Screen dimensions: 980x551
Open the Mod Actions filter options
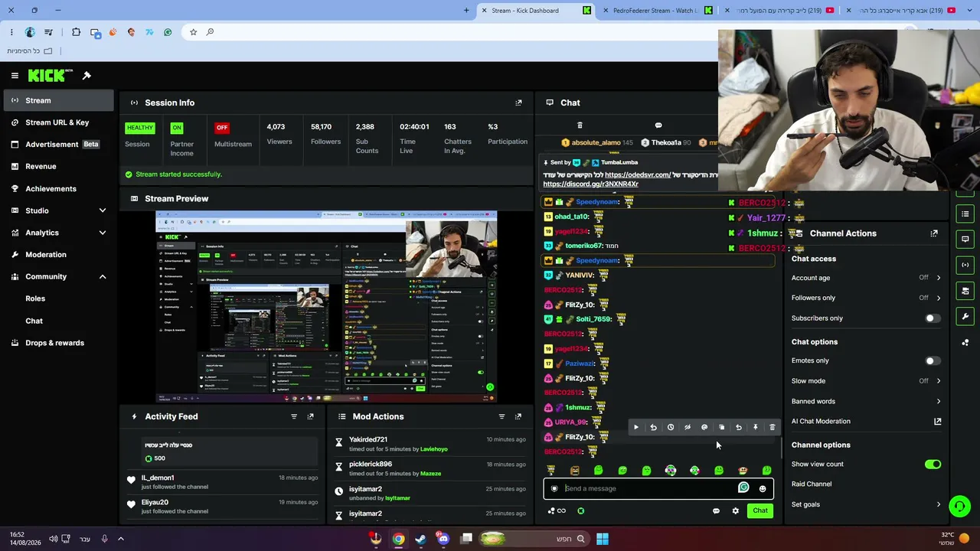501,416
